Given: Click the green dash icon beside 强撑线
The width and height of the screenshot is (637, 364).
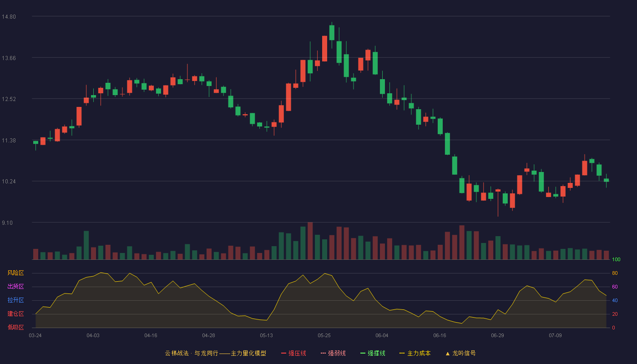Looking at the screenshot, I should [x=363, y=353].
